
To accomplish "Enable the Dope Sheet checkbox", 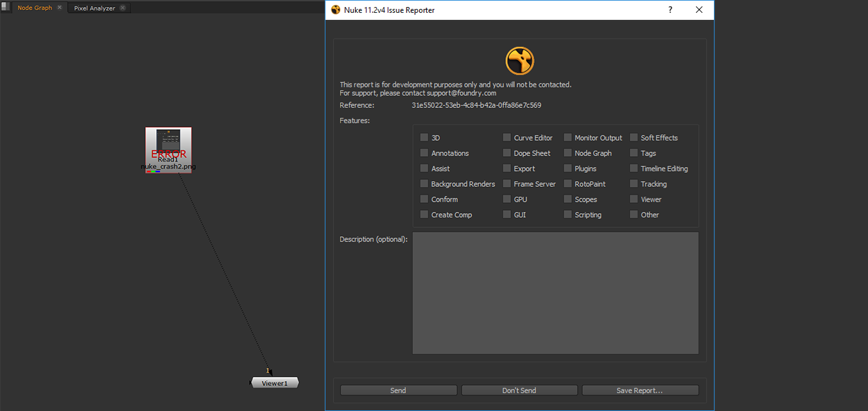I will (x=507, y=153).
